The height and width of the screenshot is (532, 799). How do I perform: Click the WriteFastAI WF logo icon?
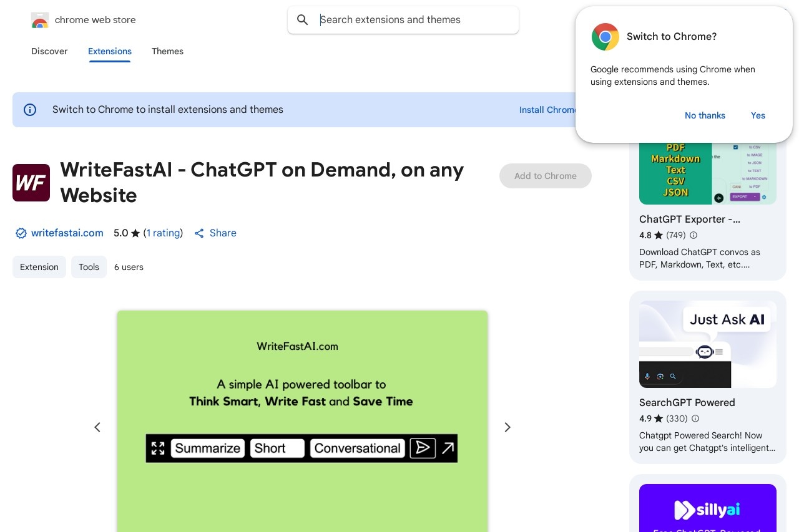31,183
